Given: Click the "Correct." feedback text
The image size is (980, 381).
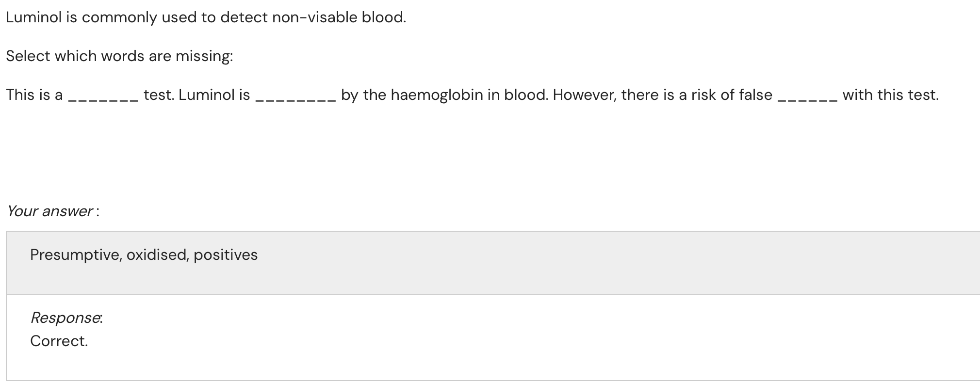Looking at the screenshot, I should click(x=59, y=341).
